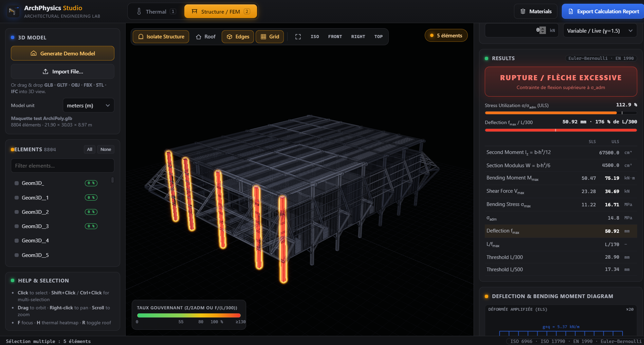Click the Deflection f max / L/300 bar
Screen dimensions: 644x345
(561, 130)
